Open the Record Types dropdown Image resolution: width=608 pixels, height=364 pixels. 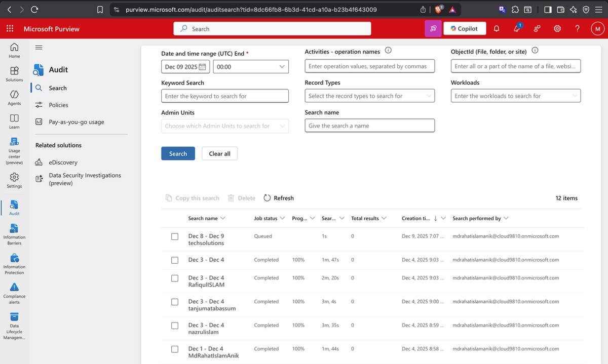tap(369, 96)
